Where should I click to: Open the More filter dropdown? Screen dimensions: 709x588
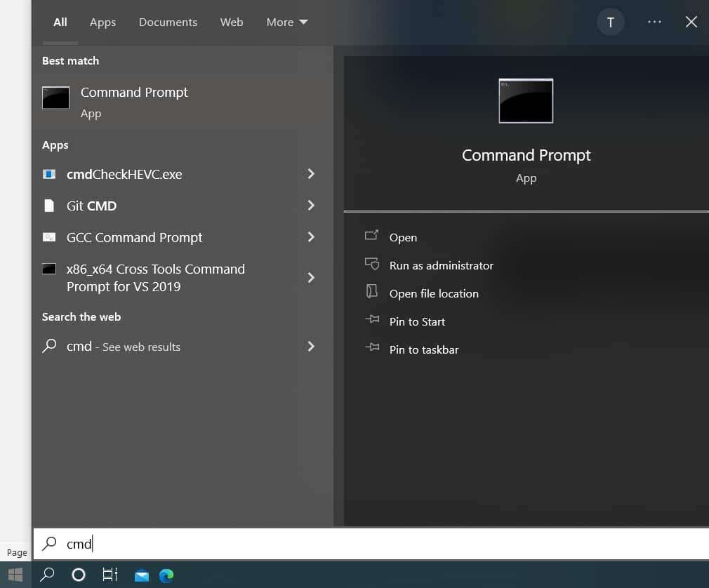pyautogui.click(x=287, y=22)
